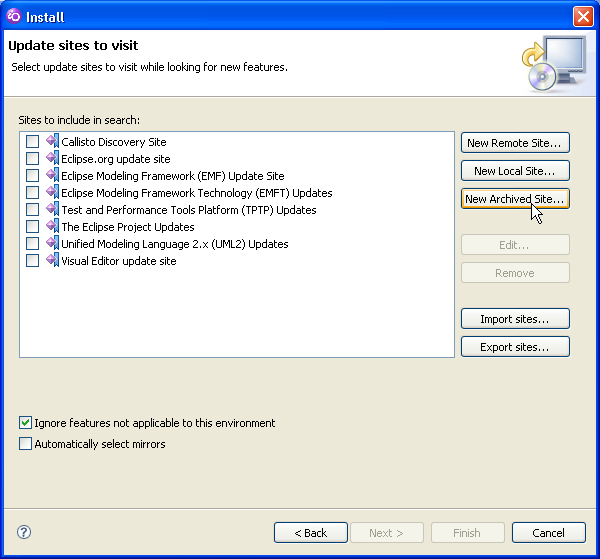Check the Unified Modeling Language 2.x Updates checkbox

click(32, 243)
